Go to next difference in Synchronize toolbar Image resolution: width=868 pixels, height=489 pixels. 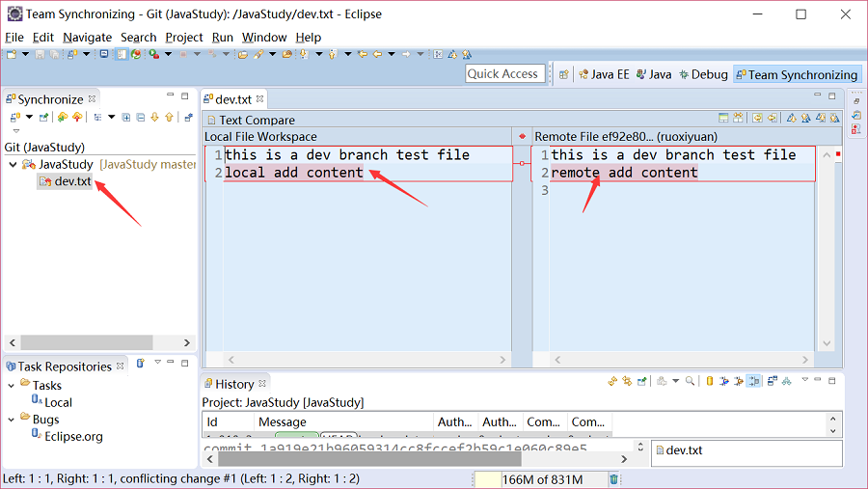tap(154, 117)
